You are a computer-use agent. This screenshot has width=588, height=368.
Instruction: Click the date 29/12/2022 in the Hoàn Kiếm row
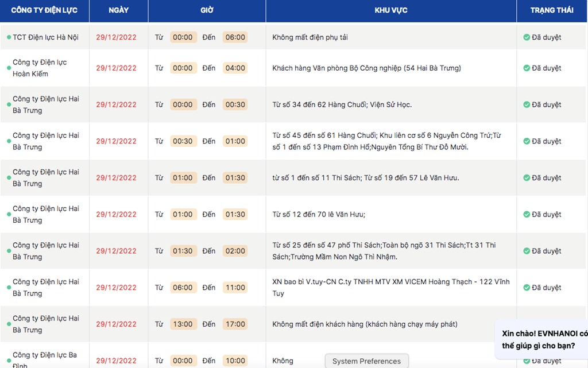click(116, 68)
